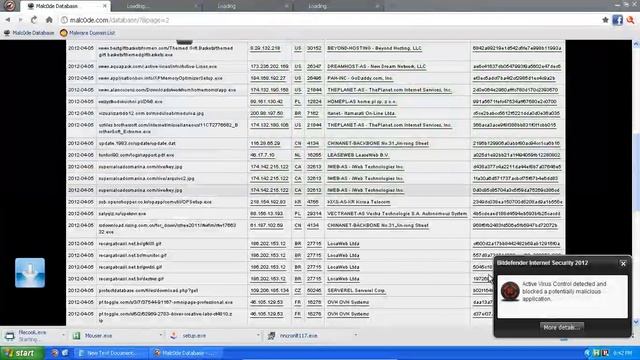The image size is (640, 360).
Task: Click URL text hunter80.com/logo/rapport.pdf.exe
Action: coord(136,155)
